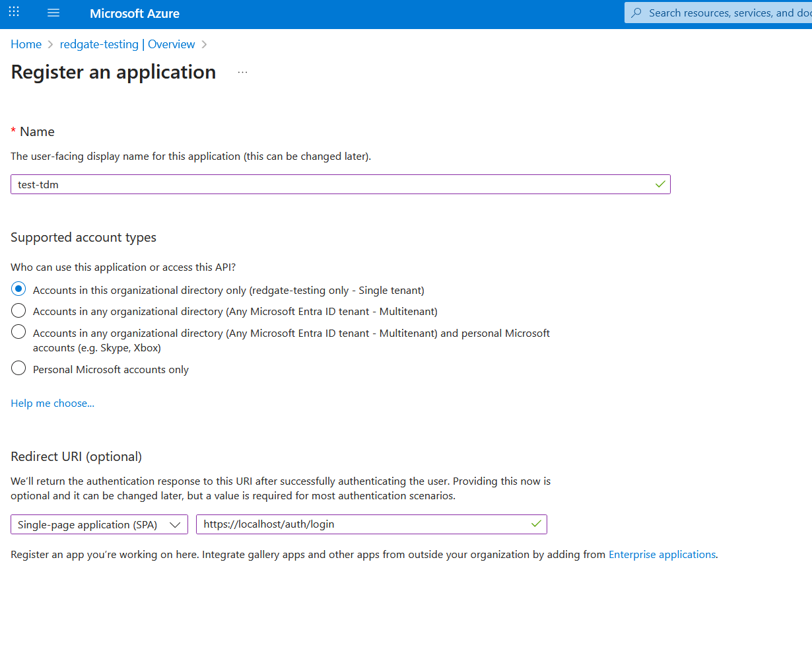
Task: Navigate to redgate-testing Overview breadcrumb
Action: point(127,44)
